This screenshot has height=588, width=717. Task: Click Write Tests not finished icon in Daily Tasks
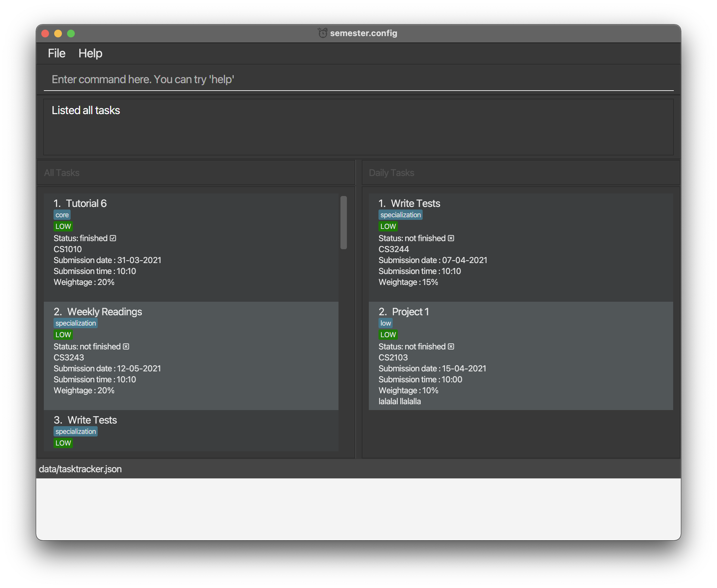(x=451, y=238)
